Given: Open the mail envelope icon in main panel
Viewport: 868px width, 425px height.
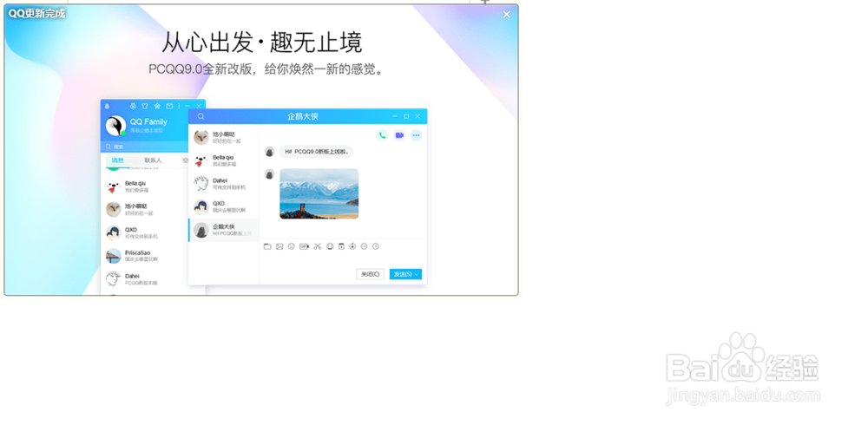Looking at the screenshot, I should [169, 106].
